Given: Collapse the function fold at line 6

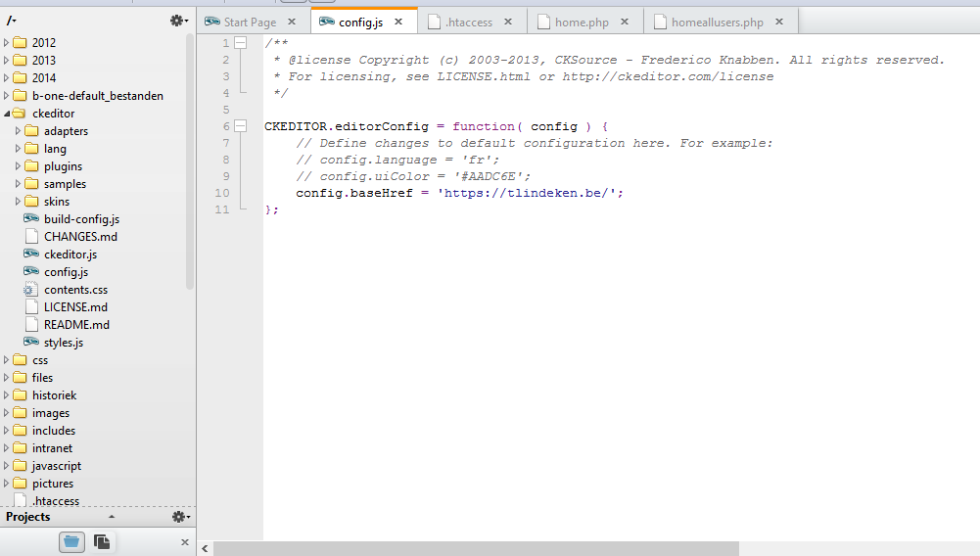Looking at the screenshot, I should (x=240, y=126).
